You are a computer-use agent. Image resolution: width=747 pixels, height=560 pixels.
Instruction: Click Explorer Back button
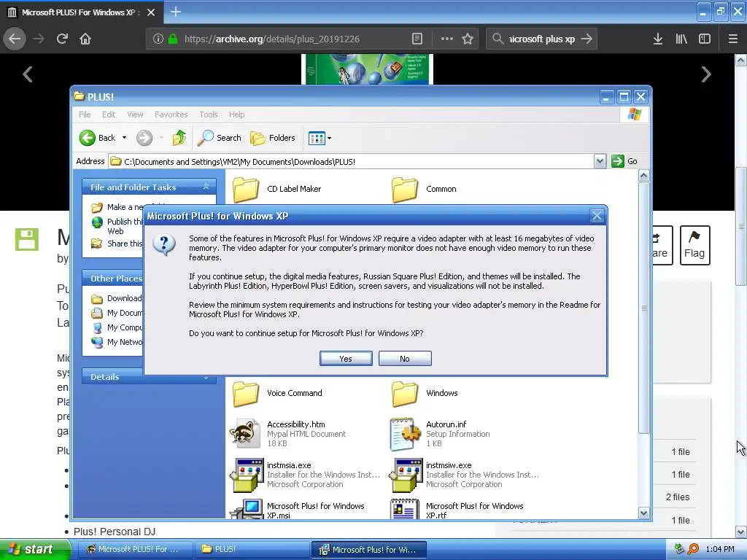click(x=98, y=138)
